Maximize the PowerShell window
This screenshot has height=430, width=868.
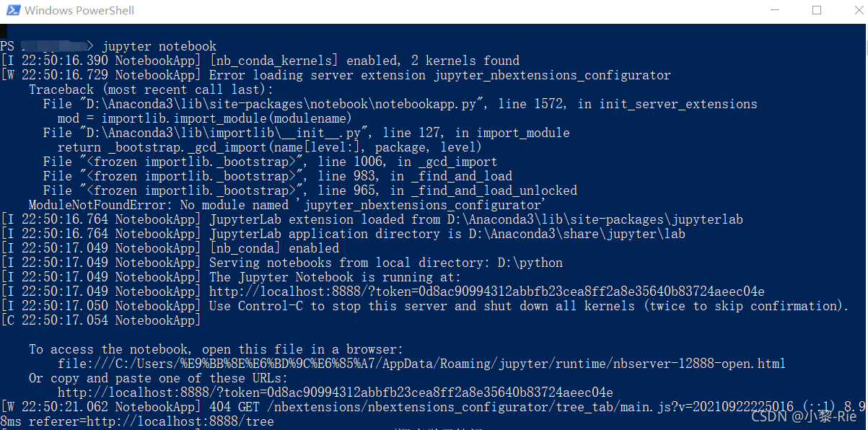point(817,10)
